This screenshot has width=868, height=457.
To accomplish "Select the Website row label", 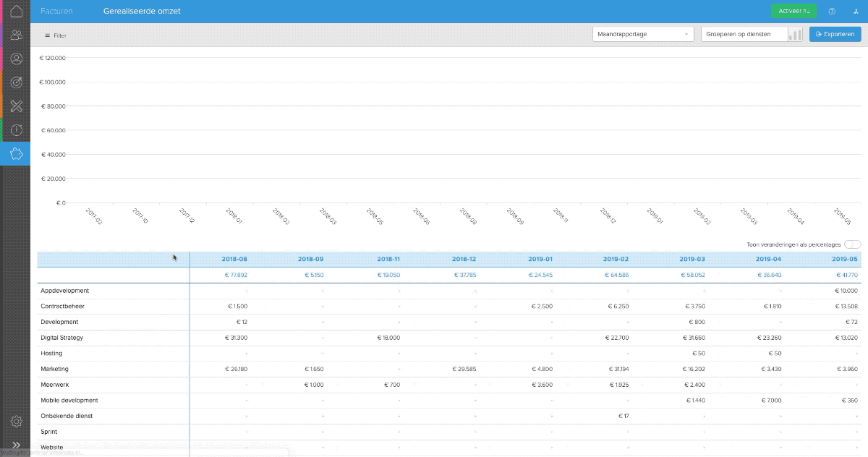I will click(x=53, y=448).
